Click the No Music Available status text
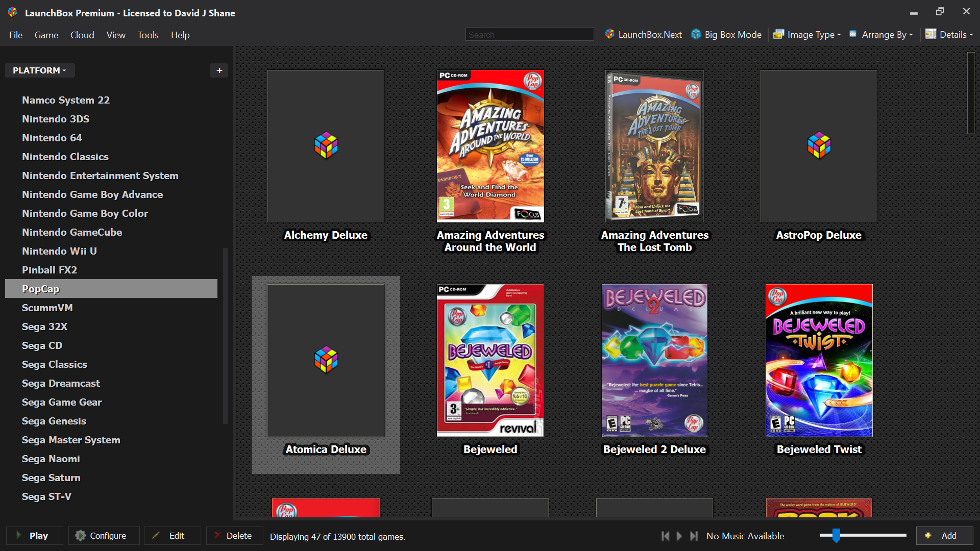The width and height of the screenshot is (980, 551). coord(745,536)
